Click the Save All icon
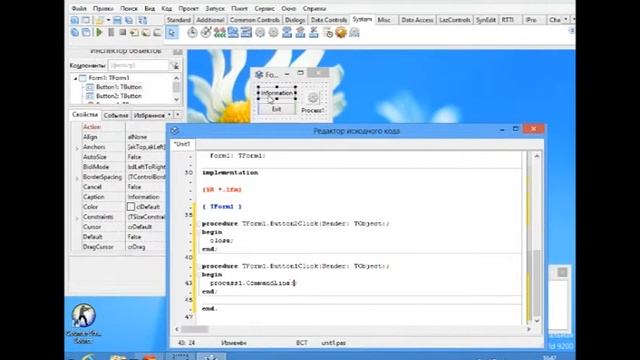This screenshot has width=640, height=360. pyautogui.click(x=129, y=20)
